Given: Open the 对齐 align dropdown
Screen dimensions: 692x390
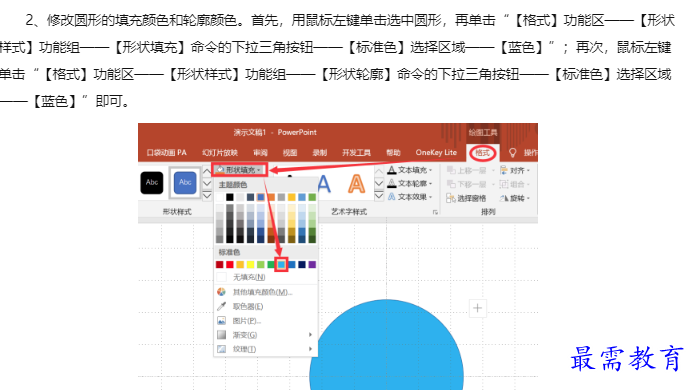Looking at the screenshot, I should click(x=515, y=170).
